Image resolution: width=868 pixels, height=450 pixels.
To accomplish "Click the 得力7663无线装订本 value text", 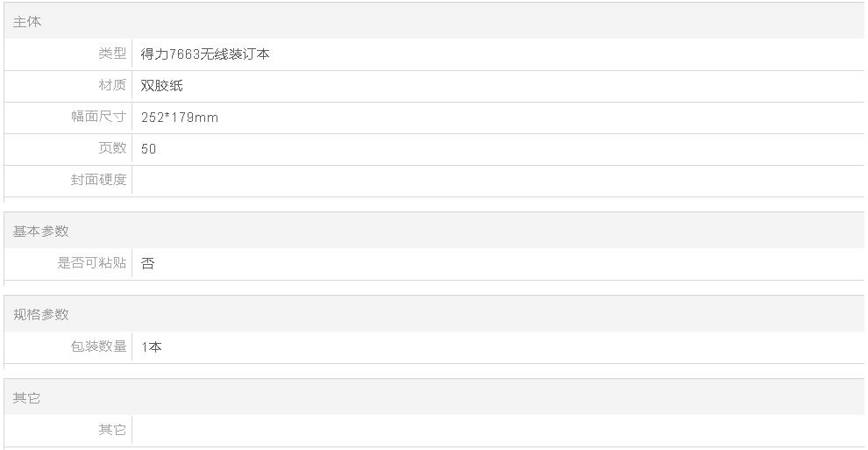I will click(x=205, y=54).
